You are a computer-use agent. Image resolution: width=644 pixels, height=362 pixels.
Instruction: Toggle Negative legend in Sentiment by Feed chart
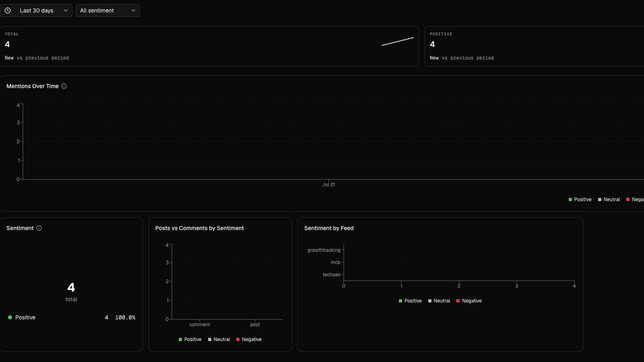pos(469,301)
